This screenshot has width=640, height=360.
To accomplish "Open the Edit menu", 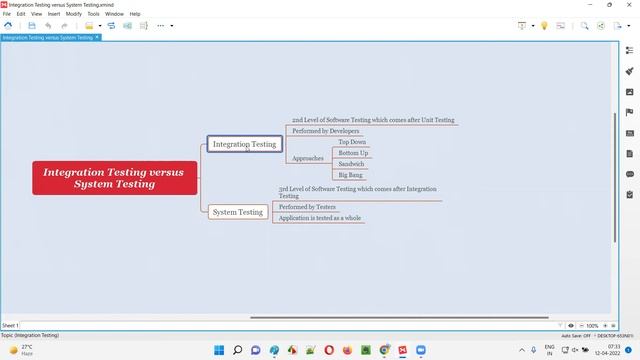I will click(21, 14).
